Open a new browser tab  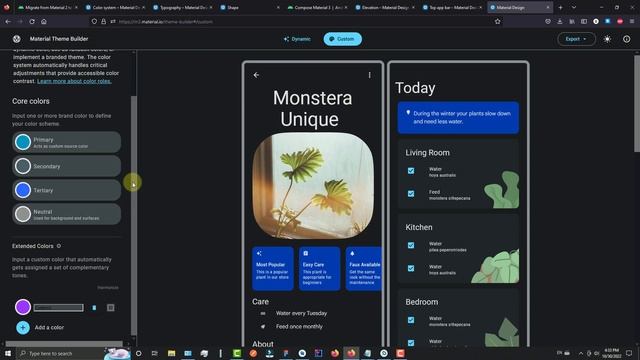pyautogui.click(x=560, y=7)
